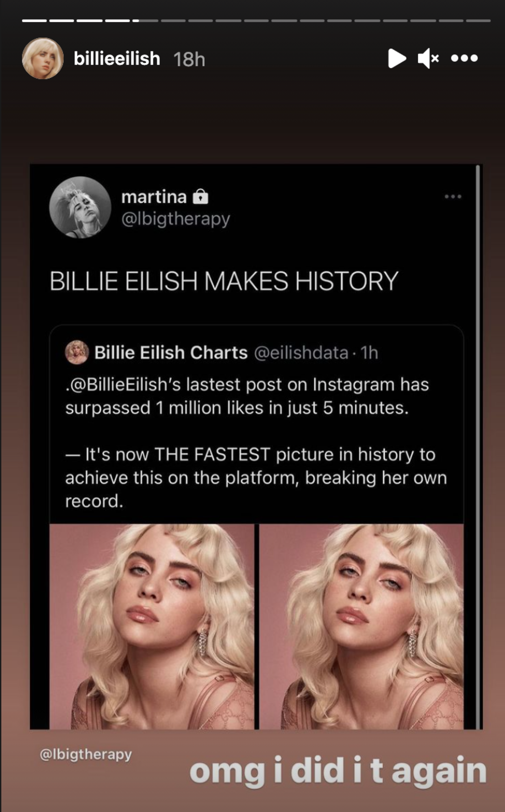
Task: Open the tweet's three-dot more menu
Action: point(453,196)
